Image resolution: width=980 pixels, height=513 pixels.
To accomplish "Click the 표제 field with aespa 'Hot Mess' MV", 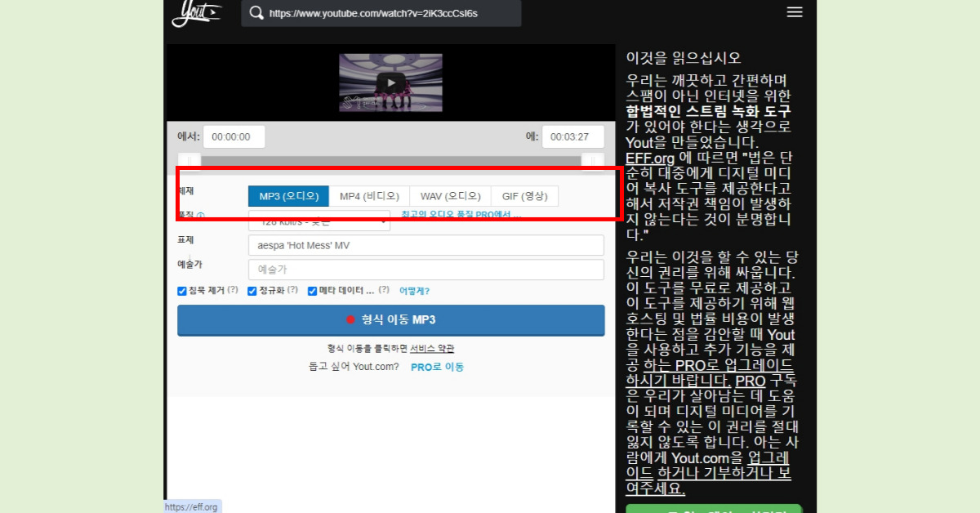I will click(x=426, y=245).
